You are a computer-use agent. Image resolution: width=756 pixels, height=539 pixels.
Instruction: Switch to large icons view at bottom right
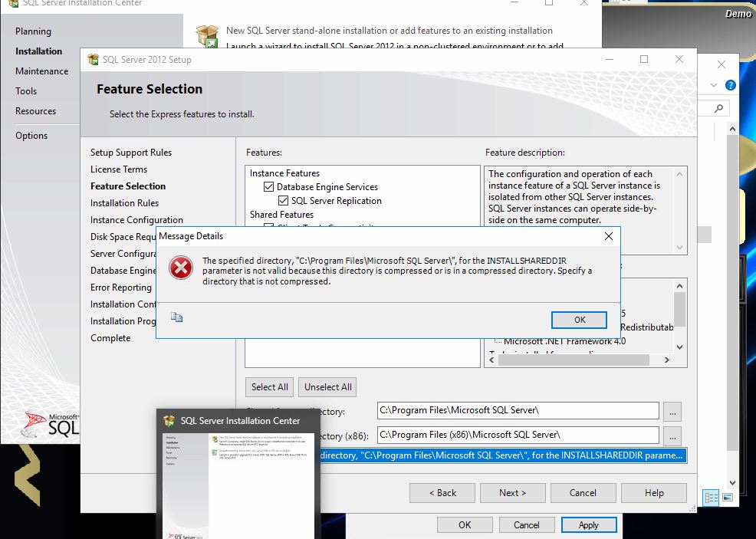point(727,498)
